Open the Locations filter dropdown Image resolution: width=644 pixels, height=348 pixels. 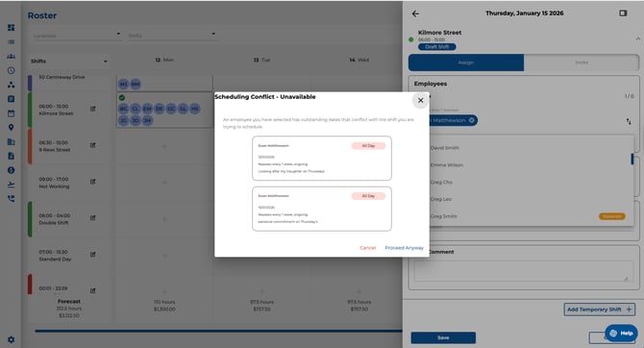tap(77, 36)
